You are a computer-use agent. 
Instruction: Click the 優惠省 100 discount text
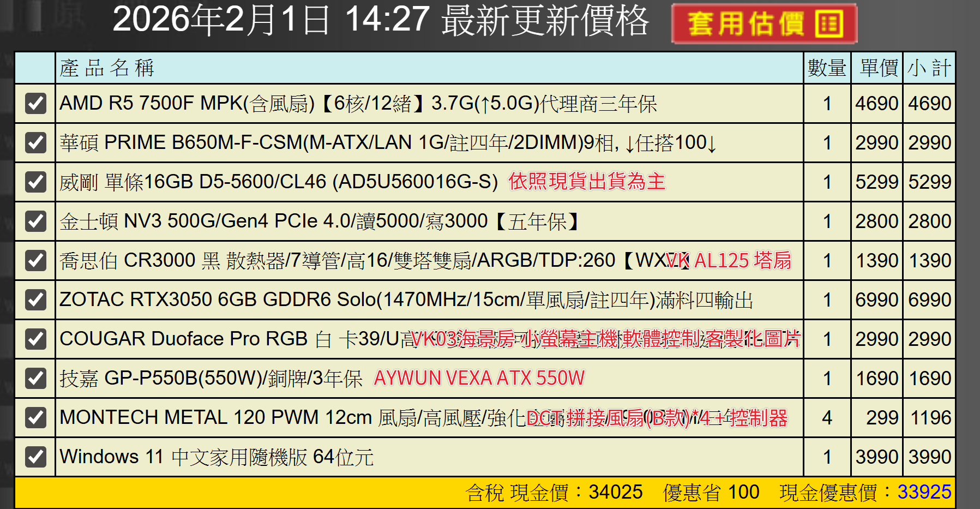pos(711,492)
